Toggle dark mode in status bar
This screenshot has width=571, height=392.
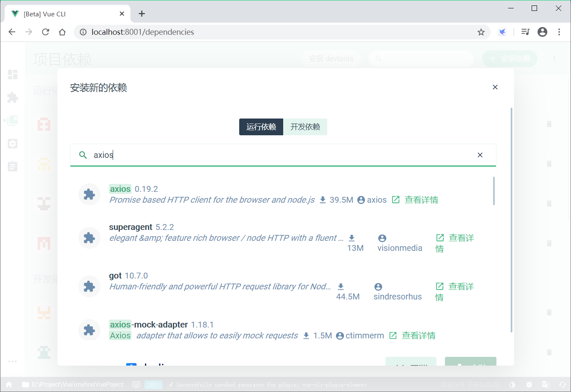click(x=512, y=384)
